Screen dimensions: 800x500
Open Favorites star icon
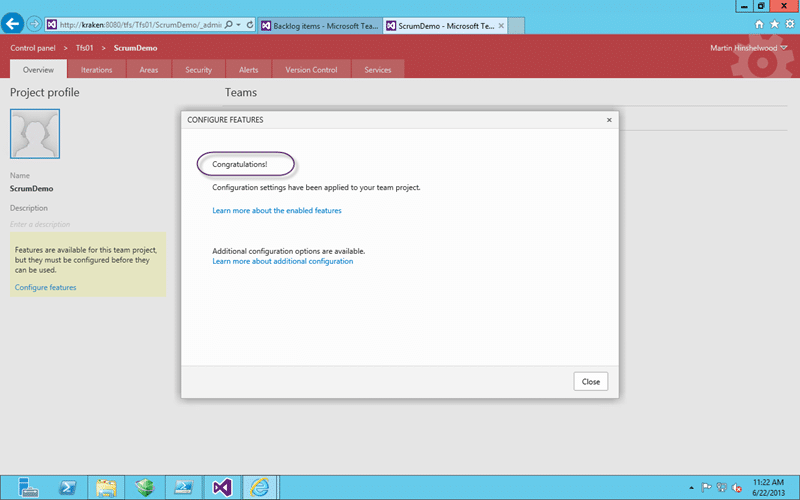tap(774, 24)
